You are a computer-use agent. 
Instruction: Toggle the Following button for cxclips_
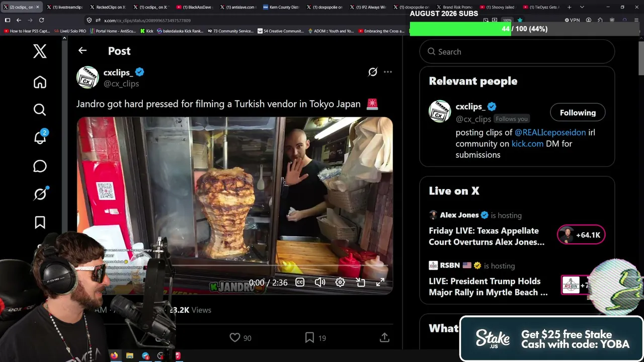point(578,113)
